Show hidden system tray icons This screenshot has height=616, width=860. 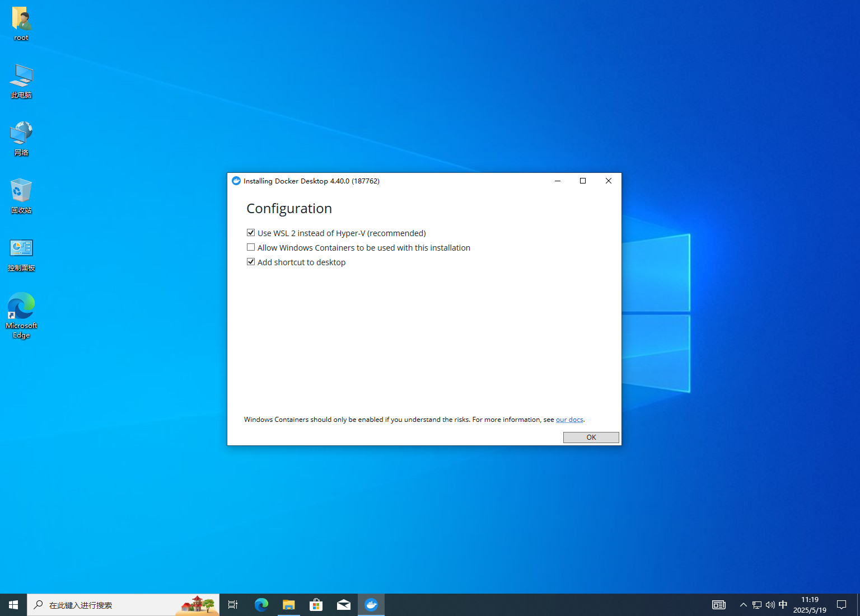744,605
